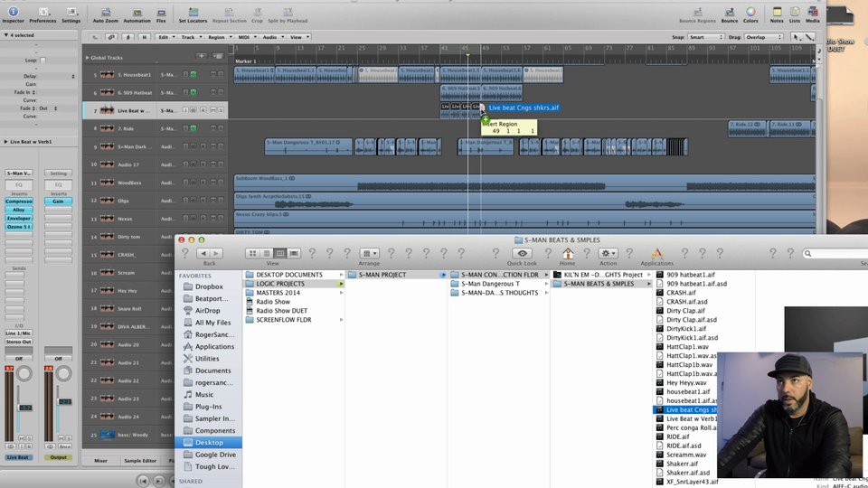Click the Link button in arrange header
The width and height of the screenshot is (868, 488).
click(x=112, y=37)
